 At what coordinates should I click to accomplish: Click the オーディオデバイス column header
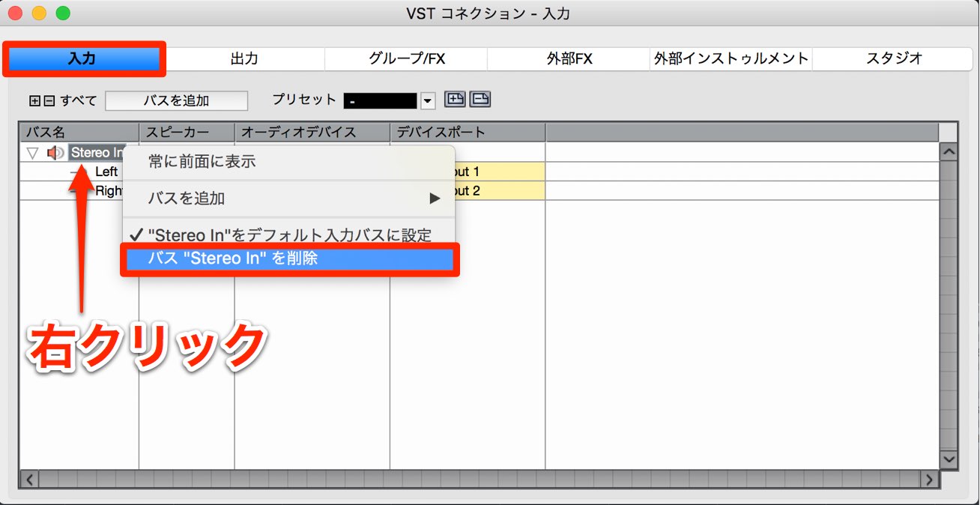(x=312, y=132)
